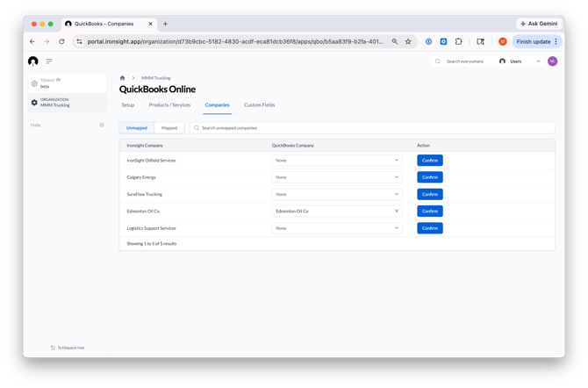This screenshot has height=388, width=588.
Task: Open QuickBooks dropdown for Calgary Energy
Action: 337,177
